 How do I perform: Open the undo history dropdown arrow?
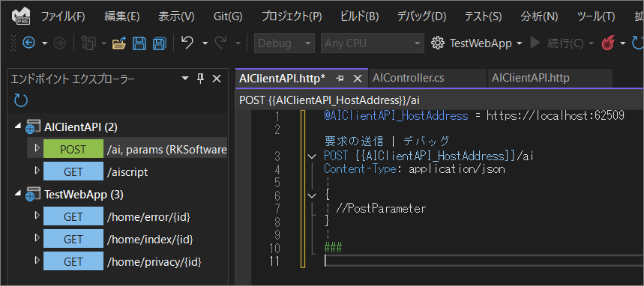pos(205,43)
